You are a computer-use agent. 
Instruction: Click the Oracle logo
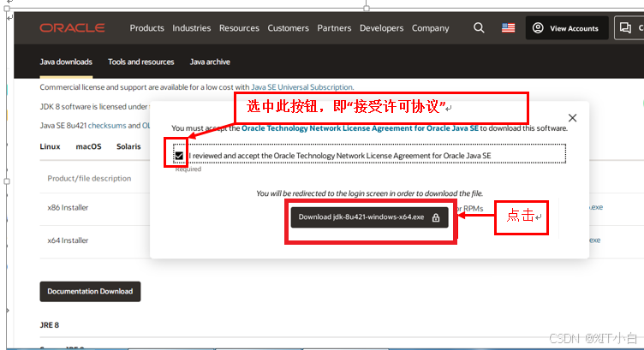coord(72,28)
